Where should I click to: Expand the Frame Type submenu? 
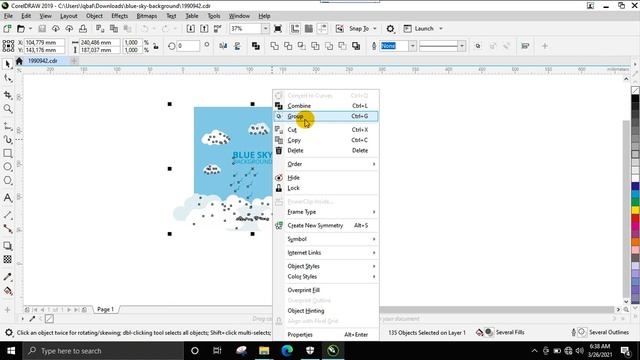point(326,212)
